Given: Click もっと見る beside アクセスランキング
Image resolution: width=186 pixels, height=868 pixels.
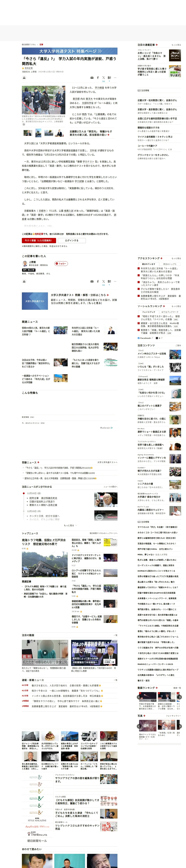Looking at the screenshot, I should 176,258.
